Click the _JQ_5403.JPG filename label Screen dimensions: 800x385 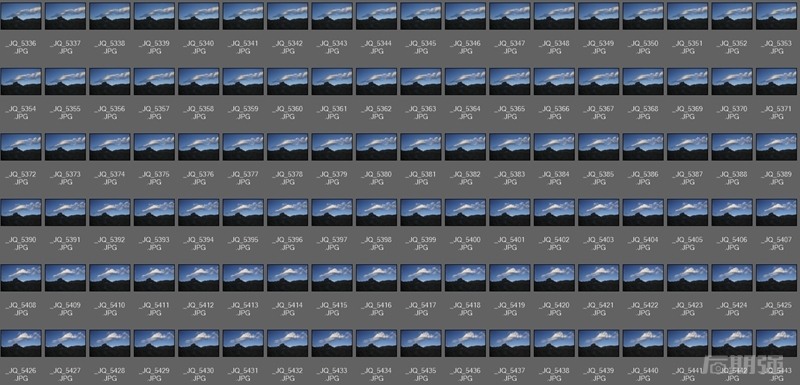(599, 243)
